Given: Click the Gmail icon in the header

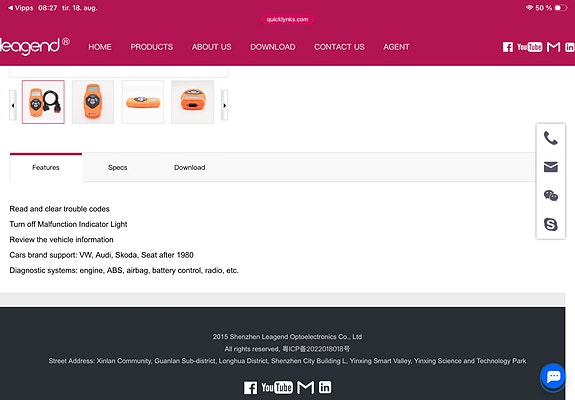Looking at the screenshot, I should pos(553,47).
